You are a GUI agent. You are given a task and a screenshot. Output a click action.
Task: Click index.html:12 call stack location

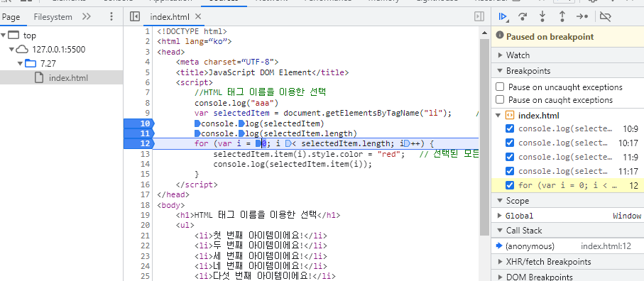click(x=606, y=246)
